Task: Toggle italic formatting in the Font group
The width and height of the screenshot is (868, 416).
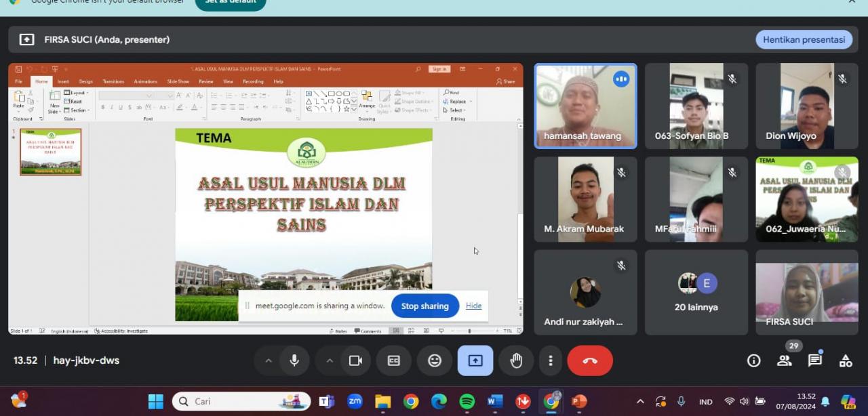Action: pos(111,107)
